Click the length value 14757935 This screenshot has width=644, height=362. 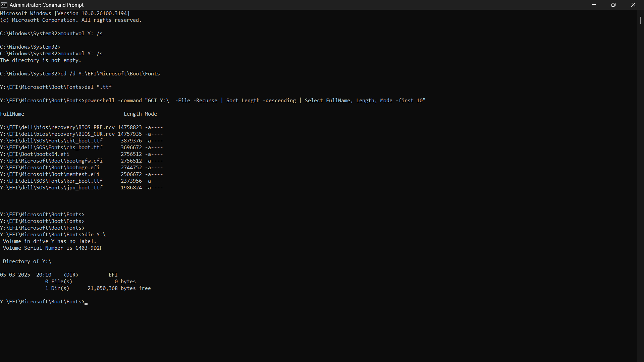click(130, 134)
